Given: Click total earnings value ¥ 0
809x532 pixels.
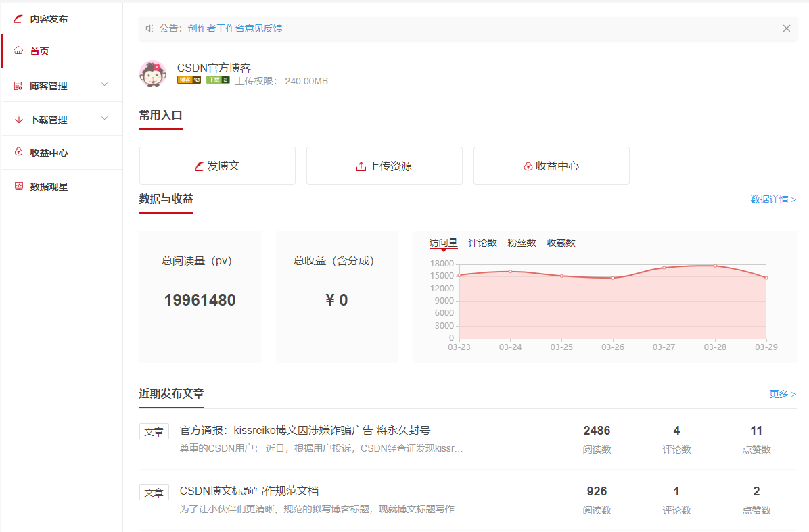Looking at the screenshot, I should tap(336, 300).
